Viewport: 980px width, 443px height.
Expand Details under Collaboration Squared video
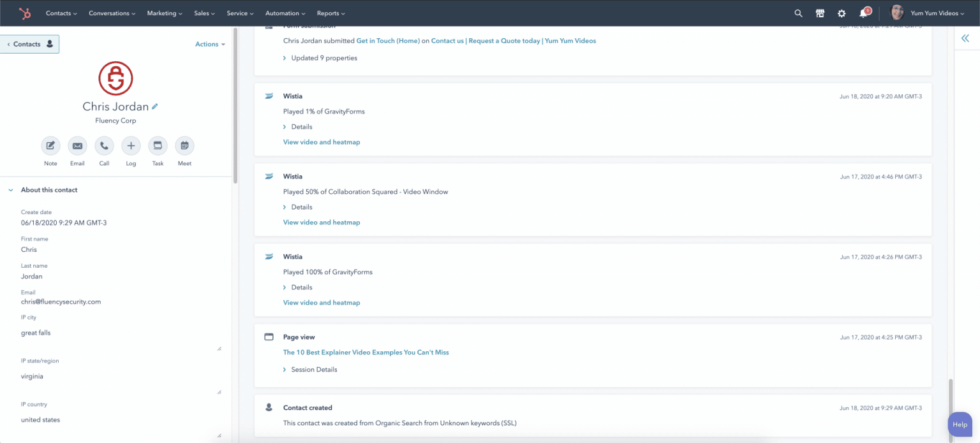pyautogui.click(x=298, y=207)
